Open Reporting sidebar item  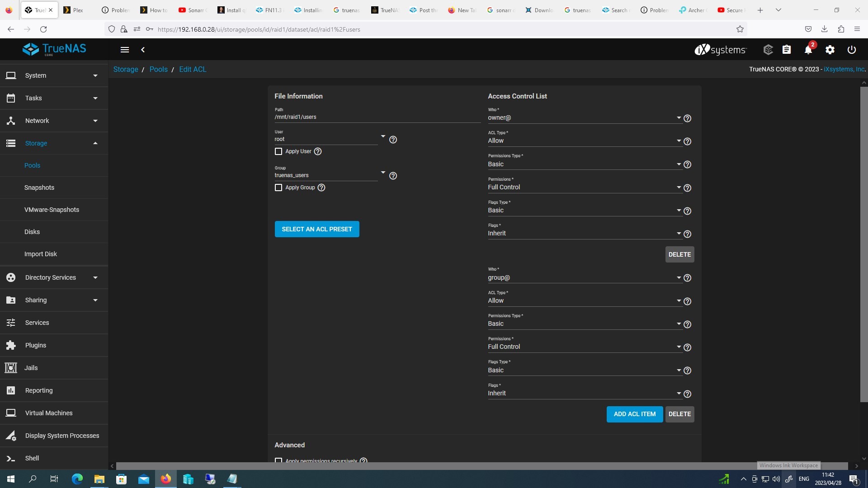pyautogui.click(x=54, y=390)
